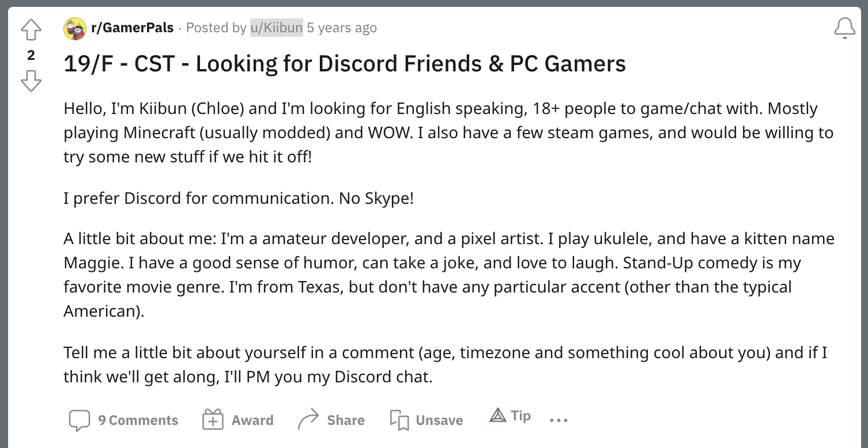The height and width of the screenshot is (448, 868).
Task: Click the comments speech bubble icon
Action: tap(79, 420)
